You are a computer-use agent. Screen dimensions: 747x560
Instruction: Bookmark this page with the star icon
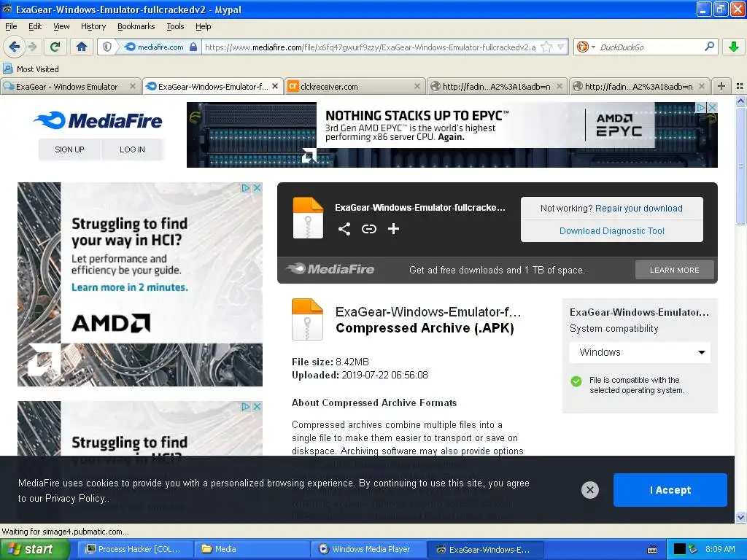(547, 47)
